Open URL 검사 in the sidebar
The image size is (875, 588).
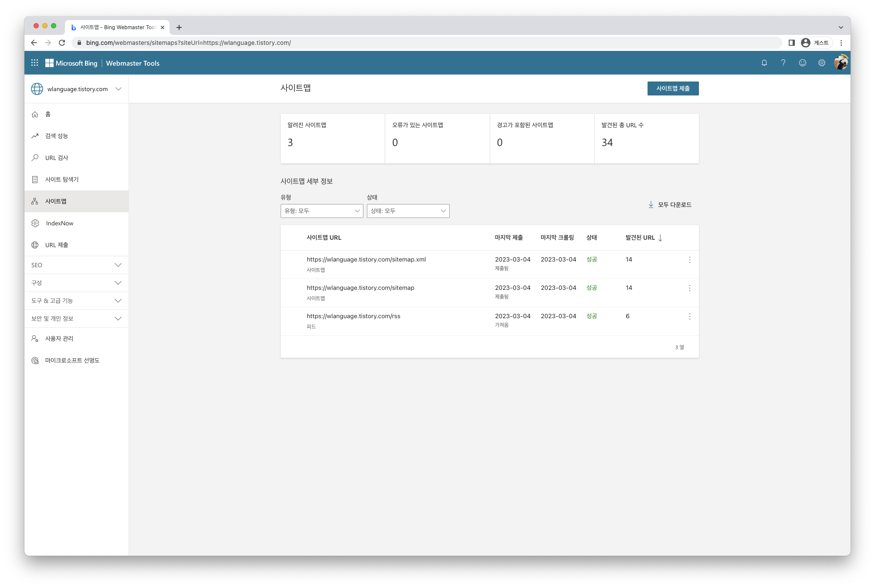pyautogui.click(x=57, y=158)
